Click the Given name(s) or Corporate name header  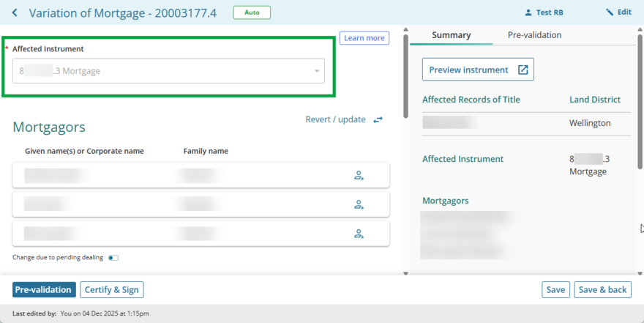point(85,151)
